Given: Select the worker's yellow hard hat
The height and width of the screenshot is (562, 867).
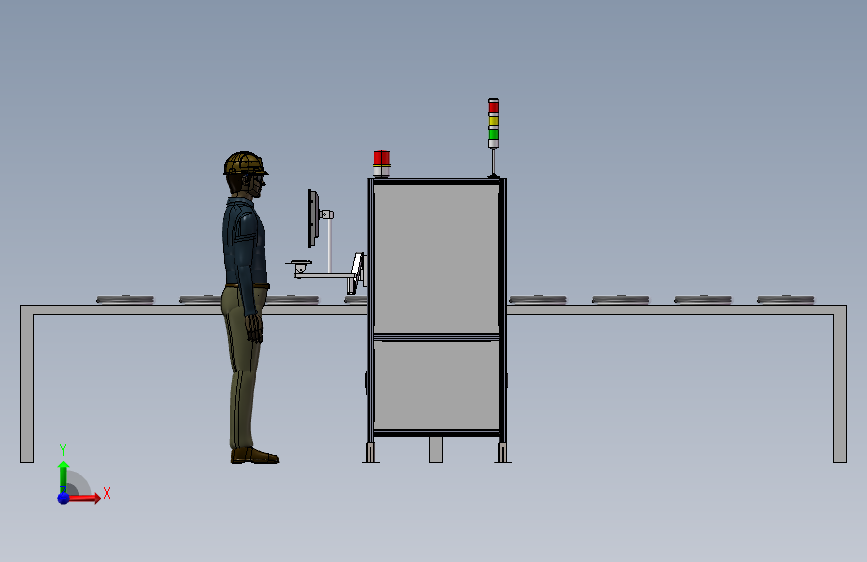Looking at the screenshot, I should pyautogui.click(x=245, y=164).
